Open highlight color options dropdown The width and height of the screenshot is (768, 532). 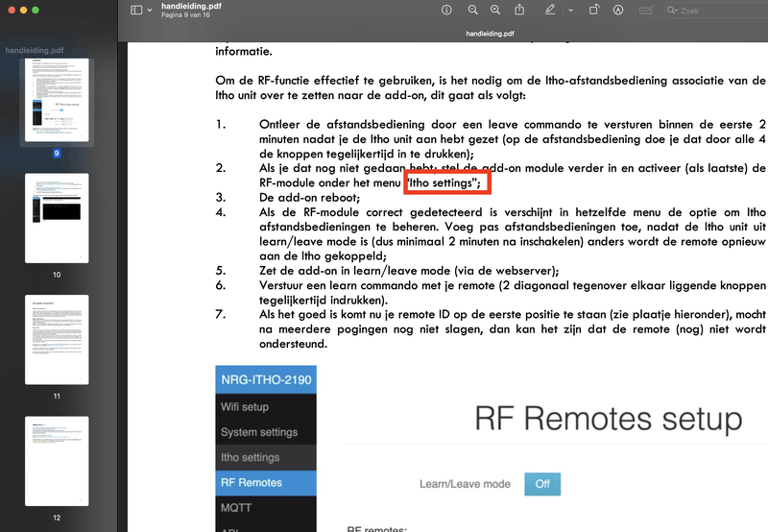tap(570, 10)
